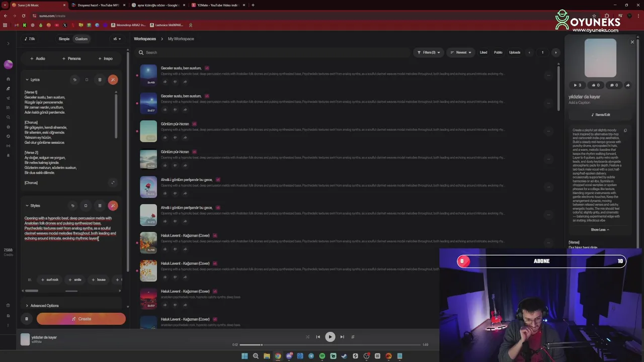The image size is (644, 362).
Task: Expand the lyrics editor to full size
Action: [x=113, y=183]
